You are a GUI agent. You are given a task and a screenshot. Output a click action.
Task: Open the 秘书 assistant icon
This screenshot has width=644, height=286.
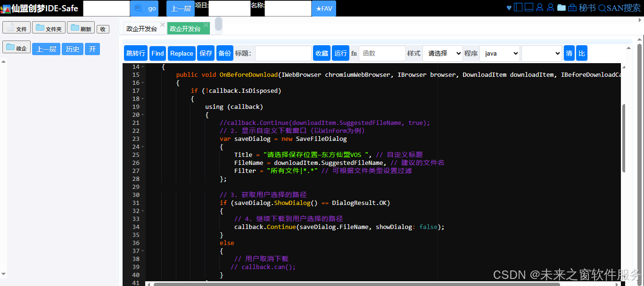coord(572,8)
